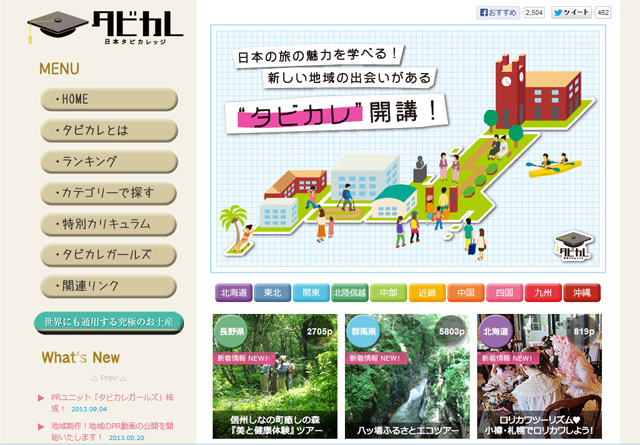Click the 5803p points label

click(x=452, y=332)
